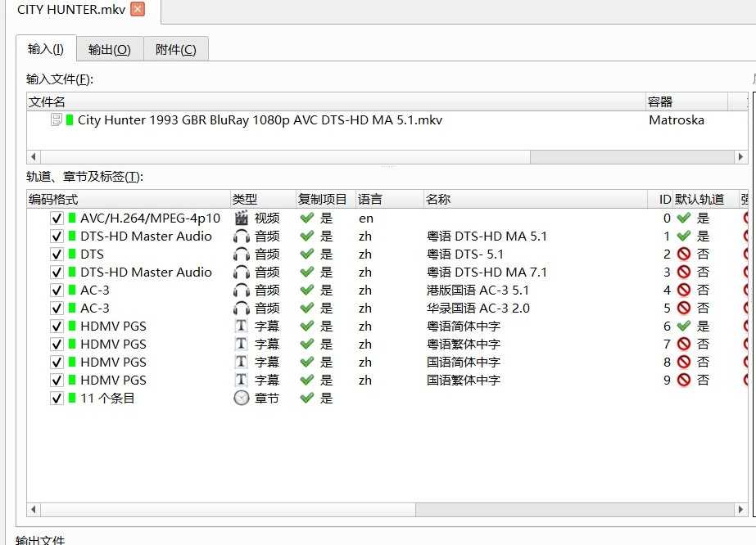Uncheck the 粤语 DTS-HD MA 5.1 track checkbox
Image resolution: width=756 pixels, height=545 pixels.
tap(57, 236)
